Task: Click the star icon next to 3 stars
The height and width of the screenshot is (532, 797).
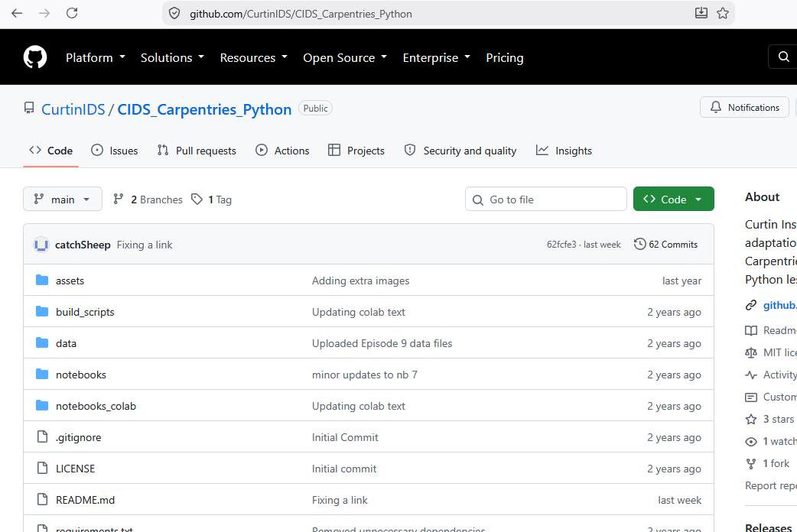Action: 751,419
